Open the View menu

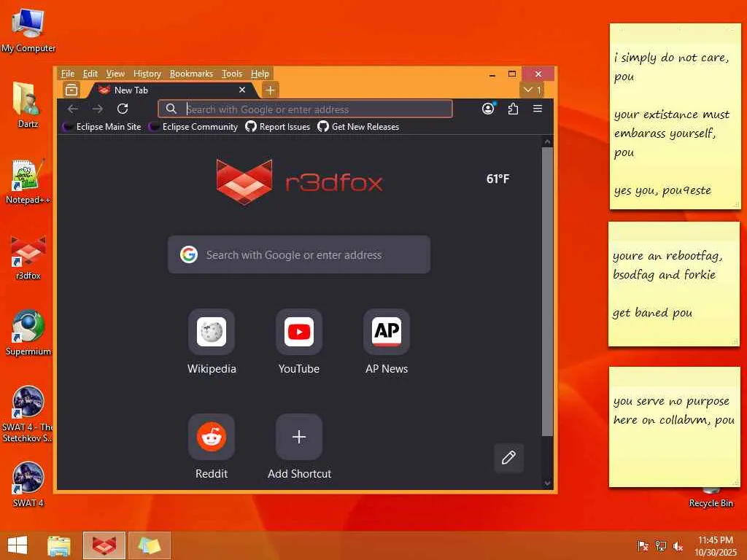(x=115, y=74)
